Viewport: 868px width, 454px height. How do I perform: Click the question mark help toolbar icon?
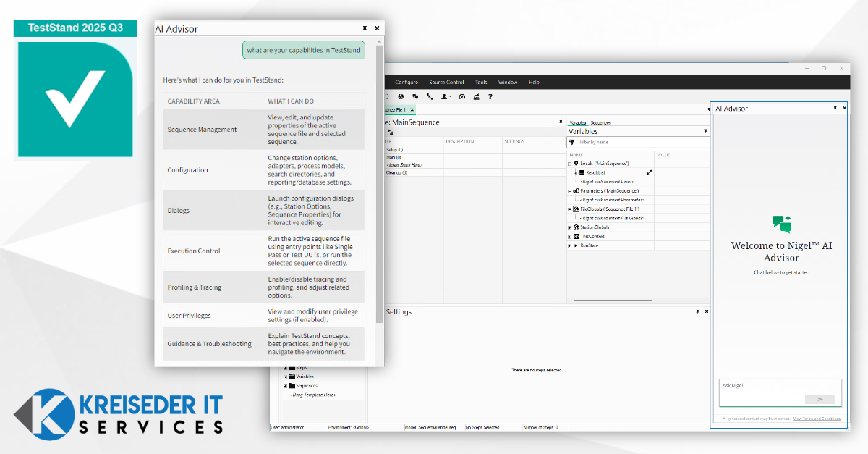click(x=490, y=96)
